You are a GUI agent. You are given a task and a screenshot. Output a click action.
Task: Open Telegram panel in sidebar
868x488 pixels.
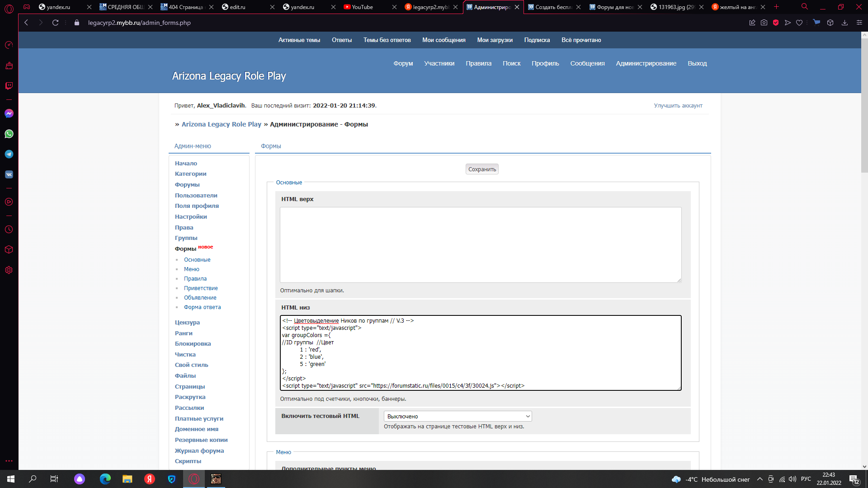point(9,154)
